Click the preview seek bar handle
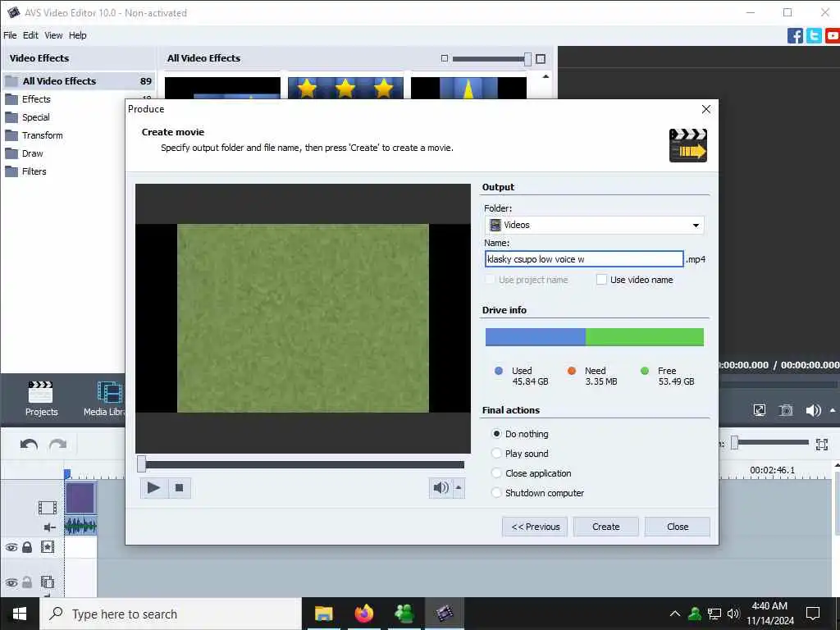 pyautogui.click(x=141, y=464)
